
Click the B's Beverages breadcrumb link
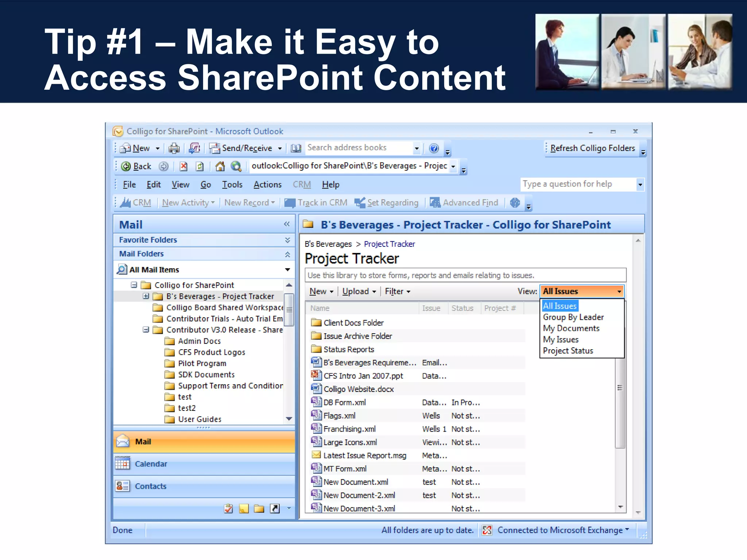pyautogui.click(x=328, y=244)
